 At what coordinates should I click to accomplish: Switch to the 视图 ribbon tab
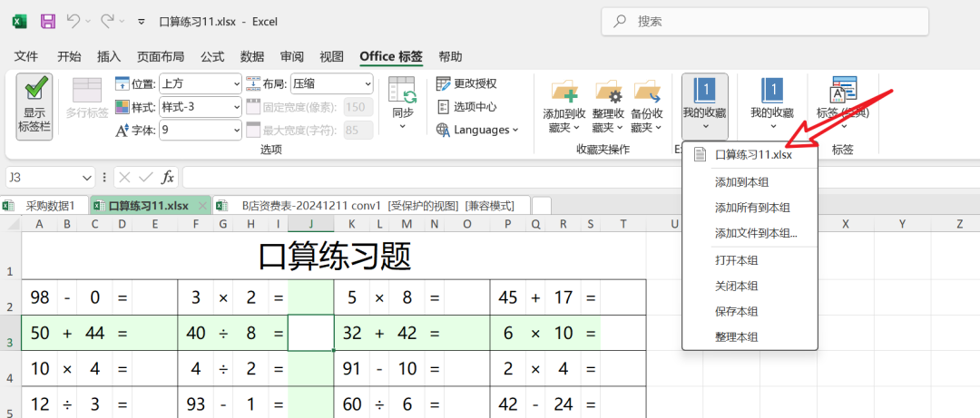332,57
